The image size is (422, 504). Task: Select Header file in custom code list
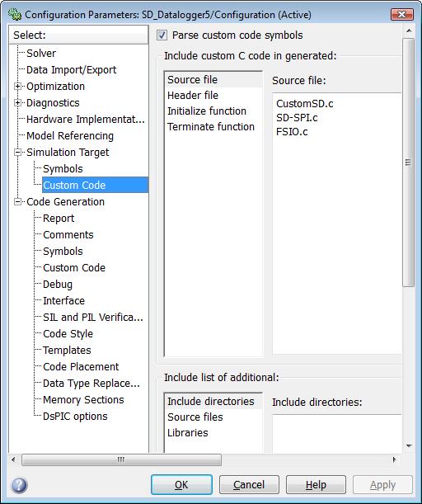213,95
